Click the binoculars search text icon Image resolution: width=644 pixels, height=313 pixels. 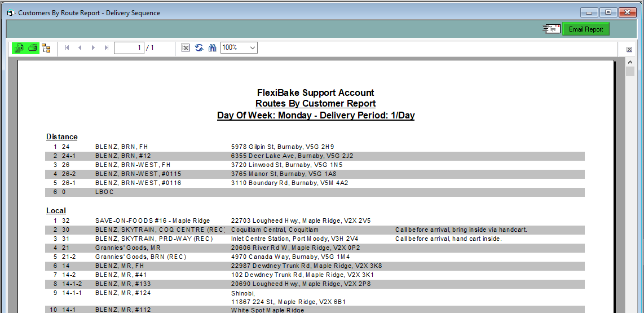click(x=212, y=48)
